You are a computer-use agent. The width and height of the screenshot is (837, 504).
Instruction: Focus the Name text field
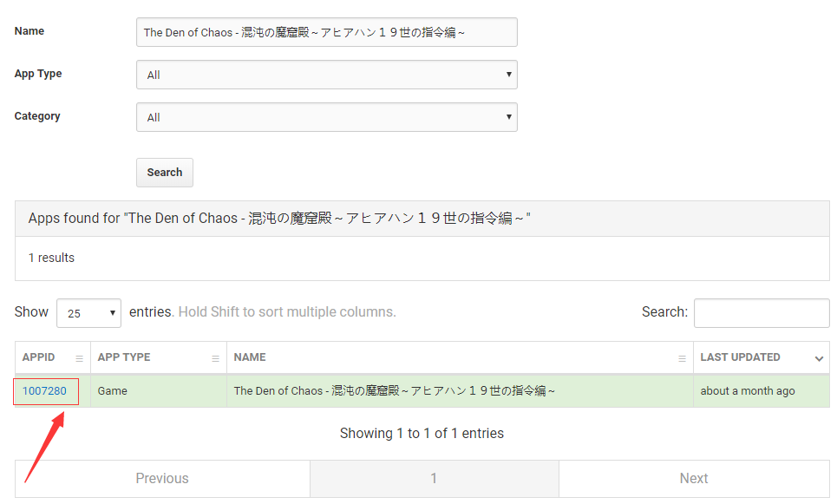point(326,32)
